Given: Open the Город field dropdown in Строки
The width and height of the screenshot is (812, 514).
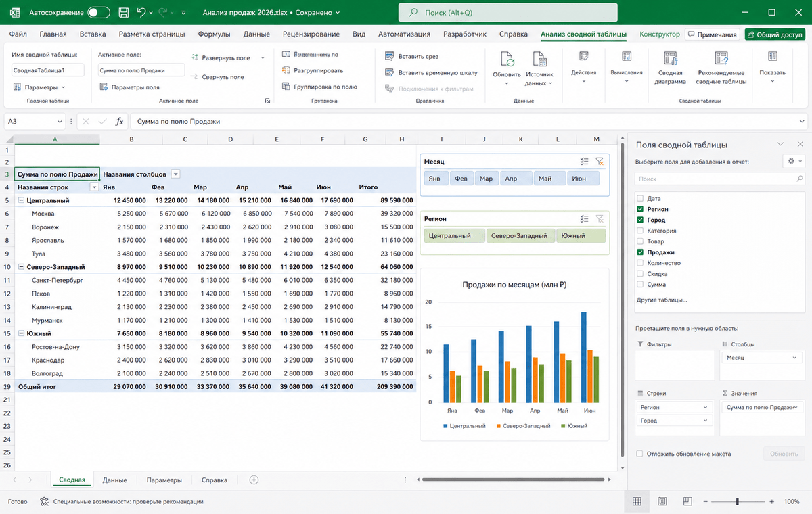Looking at the screenshot, I should 706,421.
